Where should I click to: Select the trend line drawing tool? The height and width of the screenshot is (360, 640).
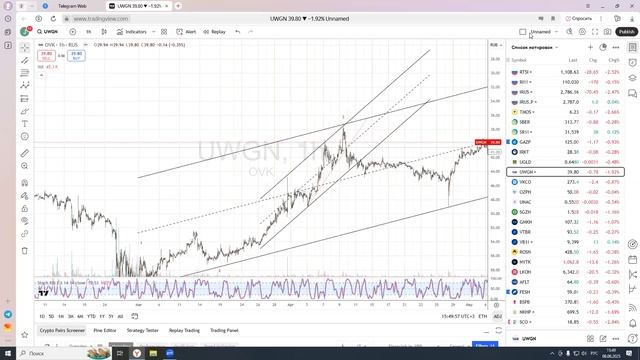click(x=25, y=60)
